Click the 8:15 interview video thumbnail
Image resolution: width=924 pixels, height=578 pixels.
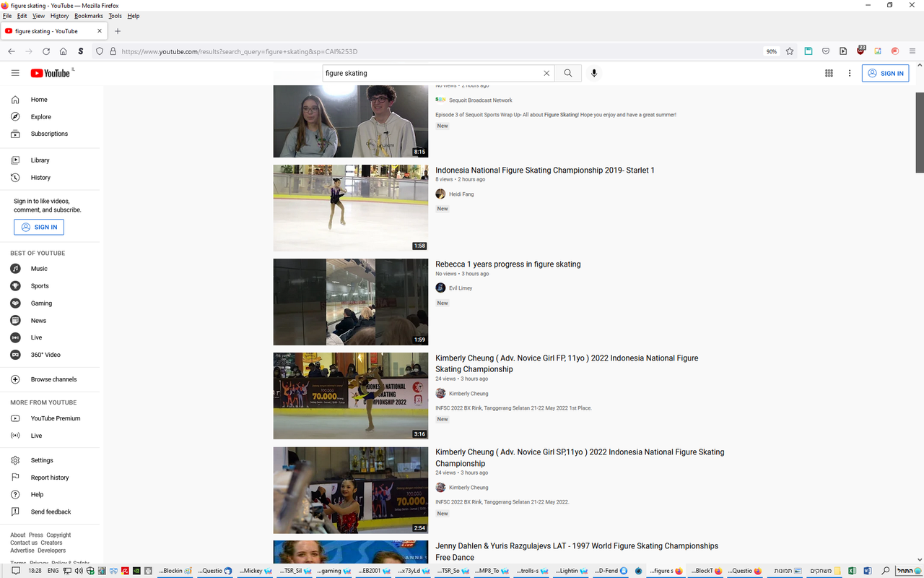tap(351, 121)
